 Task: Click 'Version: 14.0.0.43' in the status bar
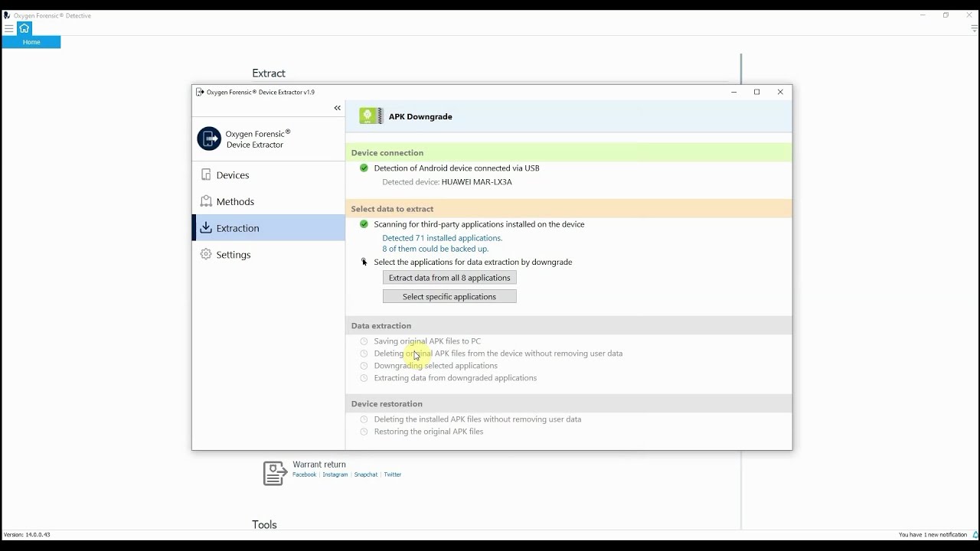point(27,535)
